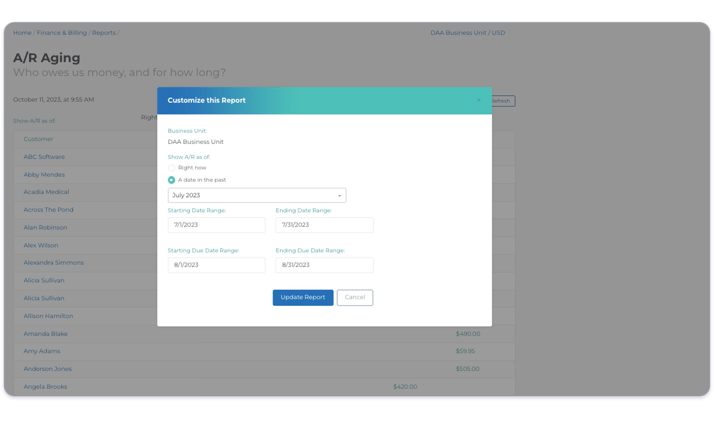Open Acadia Medical customer row
This screenshot has width=714, height=421.
click(x=46, y=192)
